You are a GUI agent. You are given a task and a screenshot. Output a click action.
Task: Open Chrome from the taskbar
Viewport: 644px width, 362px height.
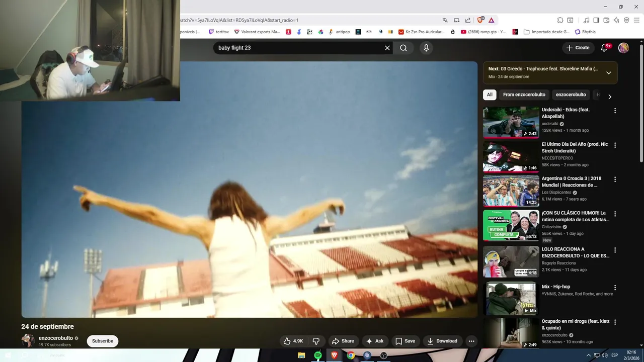point(351,355)
